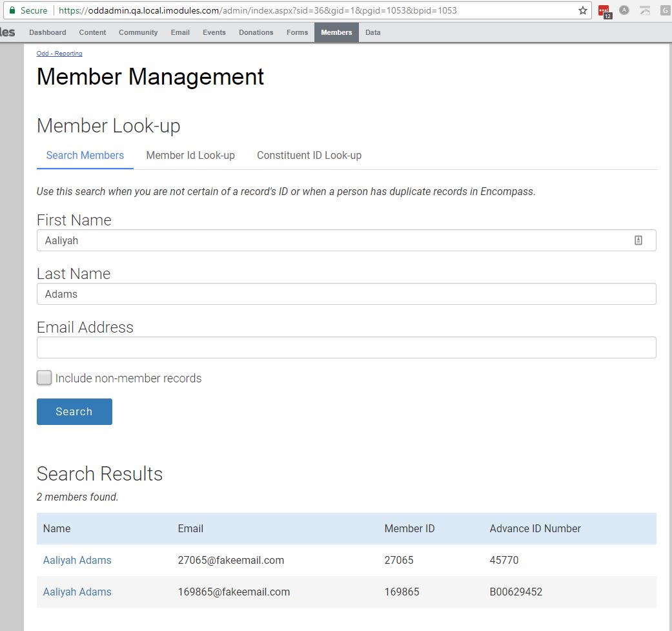This screenshot has height=631, width=672.
Task: Navigate to the Donations menu
Action: point(256,32)
